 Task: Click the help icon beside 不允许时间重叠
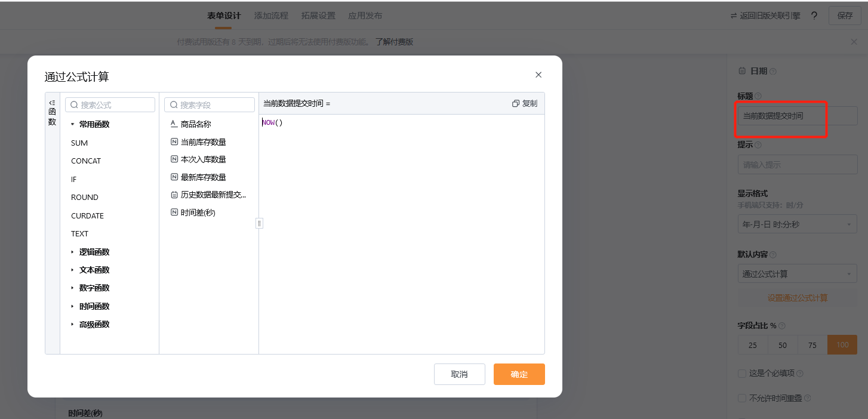point(808,398)
